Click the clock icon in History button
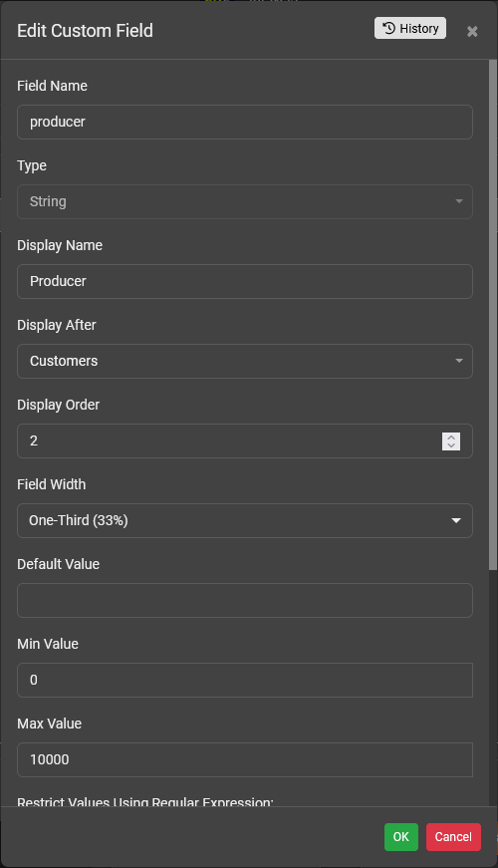Image resolution: width=498 pixels, height=868 pixels. click(x=389, y=28)
